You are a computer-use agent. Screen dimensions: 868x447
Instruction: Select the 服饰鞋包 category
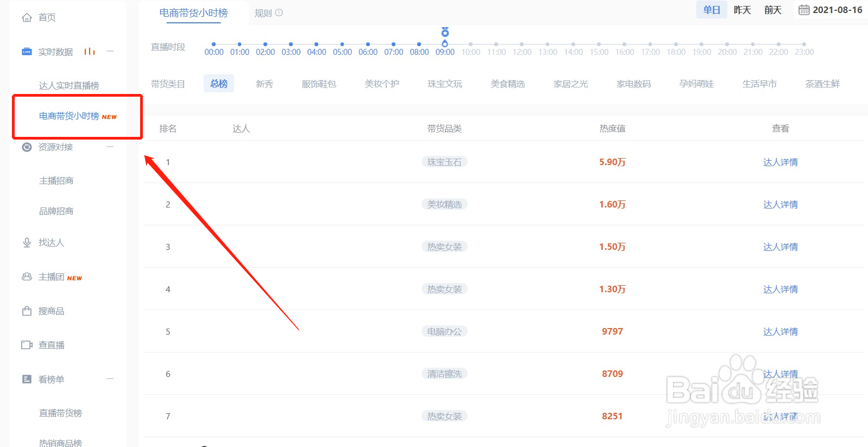[319, 84]
